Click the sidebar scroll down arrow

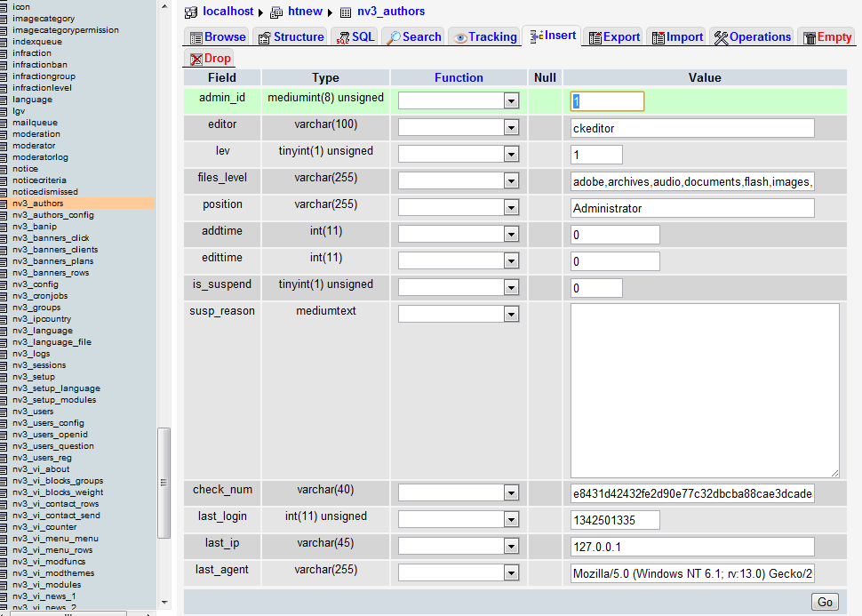click(164, 603)
